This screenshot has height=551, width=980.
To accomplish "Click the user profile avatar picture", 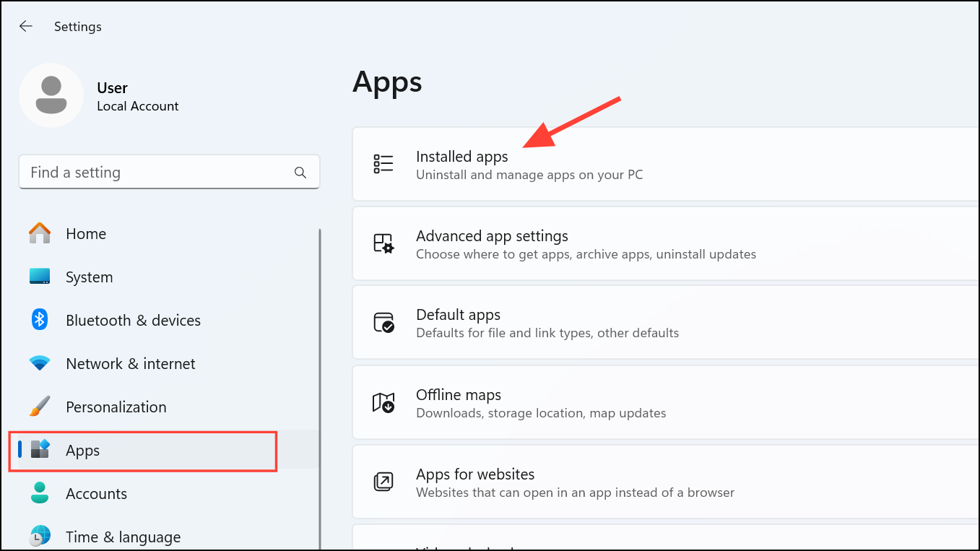I will click(x=51, y=95).
